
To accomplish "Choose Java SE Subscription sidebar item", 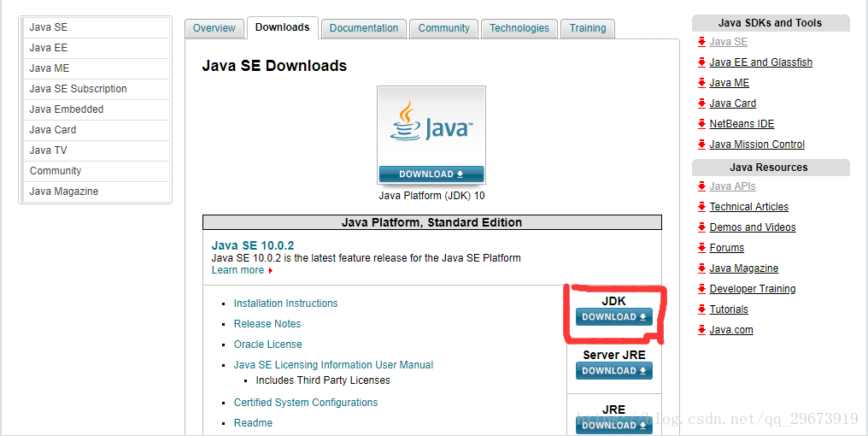I will (x=95, y=89).
